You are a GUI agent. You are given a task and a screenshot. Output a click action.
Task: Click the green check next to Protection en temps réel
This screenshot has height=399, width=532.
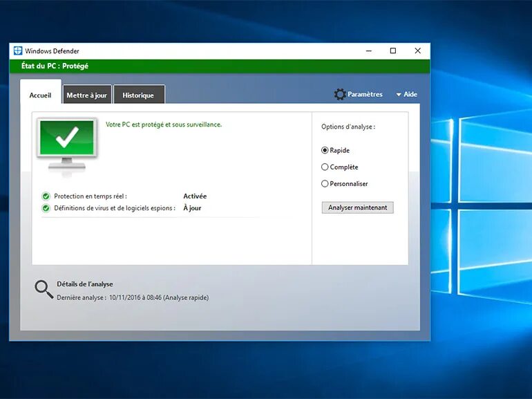(x=46, y=196)
